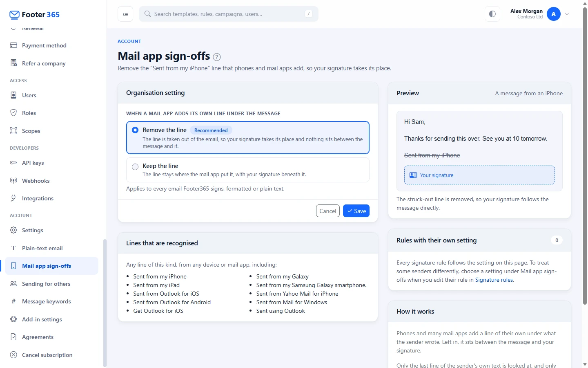
Task: Click the Sending for others people icon
Action: 13,284
